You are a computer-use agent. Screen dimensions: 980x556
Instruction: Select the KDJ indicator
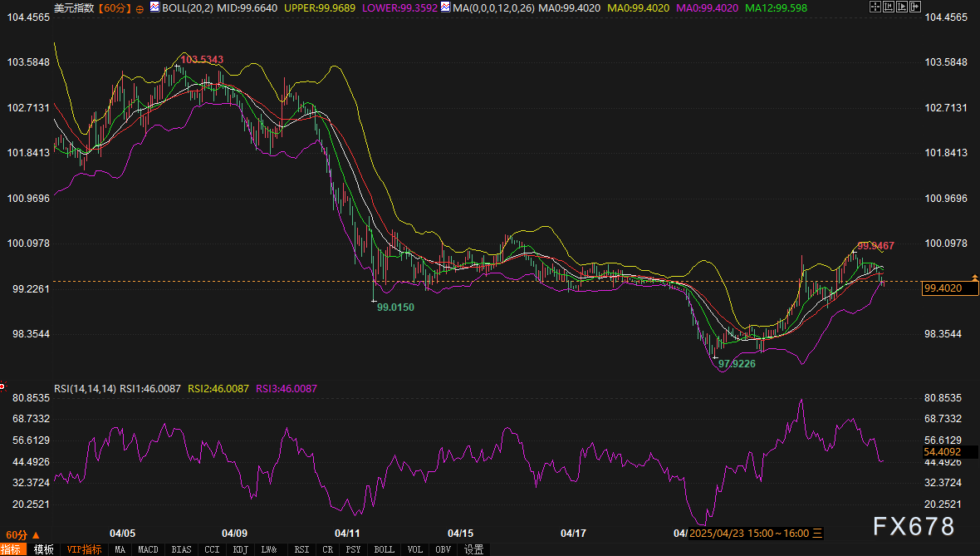pyautogui.click(x=240, y=549)
